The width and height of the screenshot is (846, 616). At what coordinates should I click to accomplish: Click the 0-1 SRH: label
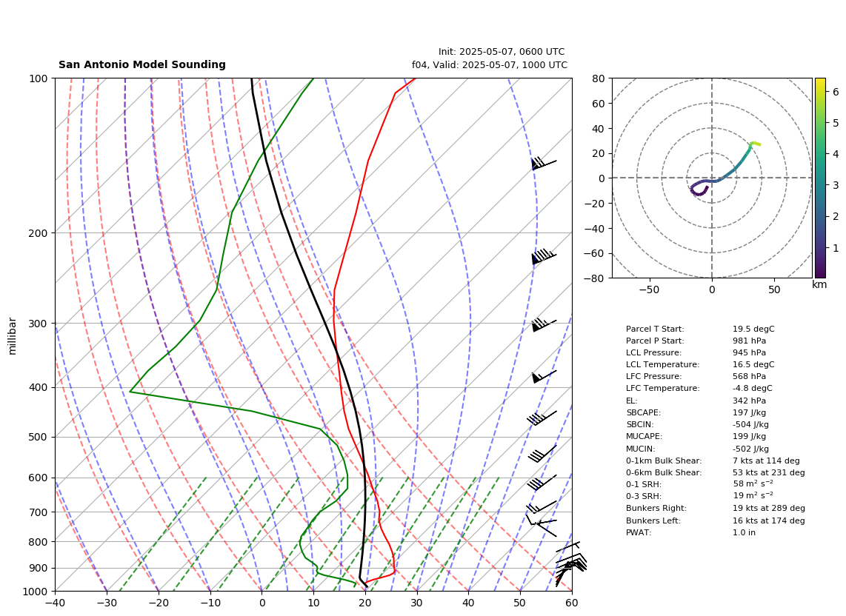click(644, 484)
